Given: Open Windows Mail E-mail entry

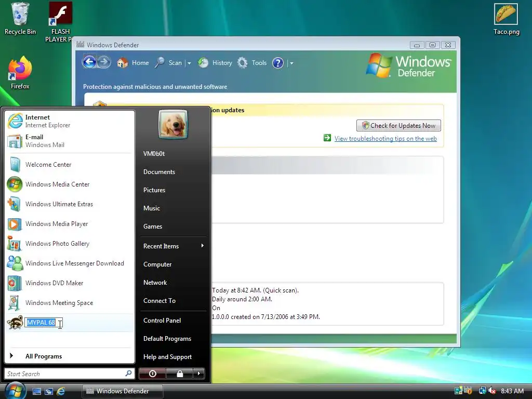Looking at the screenshot, I should coord(70,141).
